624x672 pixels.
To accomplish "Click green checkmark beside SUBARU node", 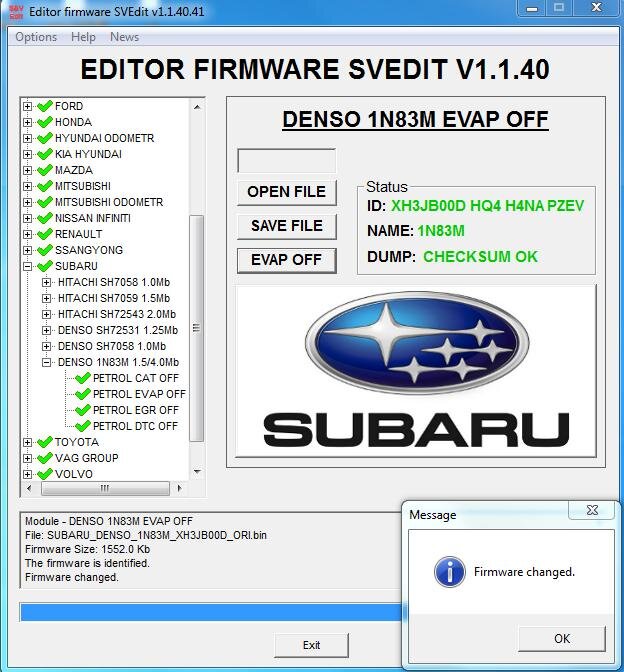I will [x=45, y=266].
